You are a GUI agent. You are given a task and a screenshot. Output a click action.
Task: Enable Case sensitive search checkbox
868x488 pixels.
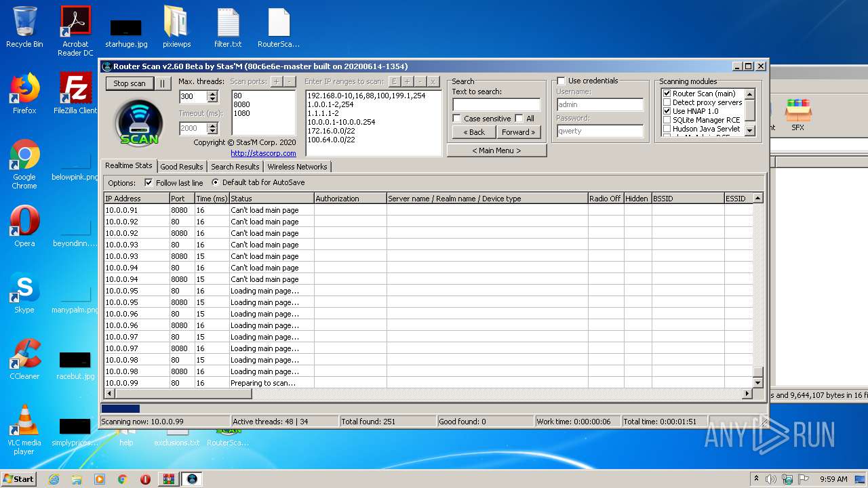click(457, 119)
